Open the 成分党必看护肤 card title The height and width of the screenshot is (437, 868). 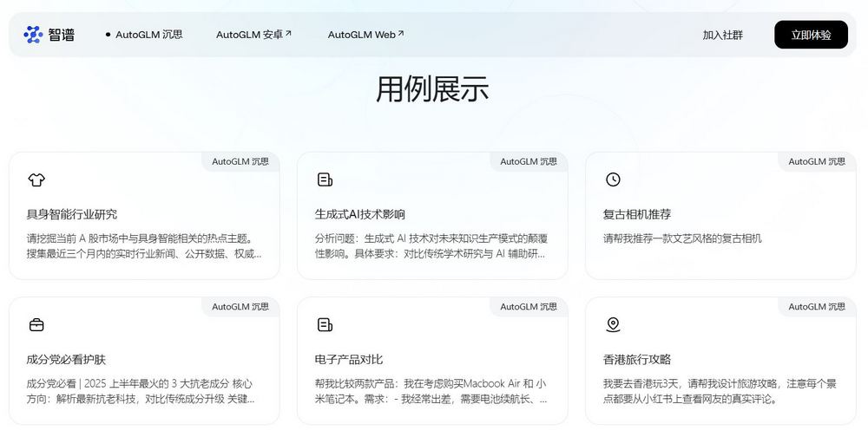point(66,359)
